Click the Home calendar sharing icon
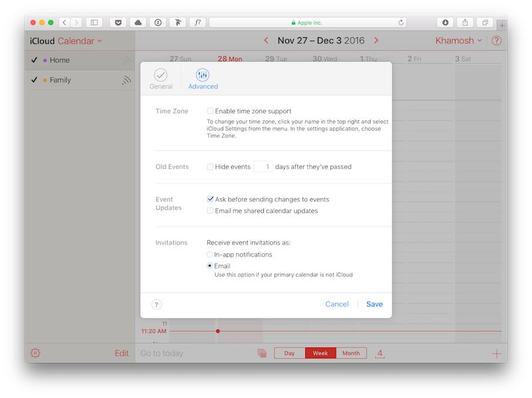 coord(126,60)
